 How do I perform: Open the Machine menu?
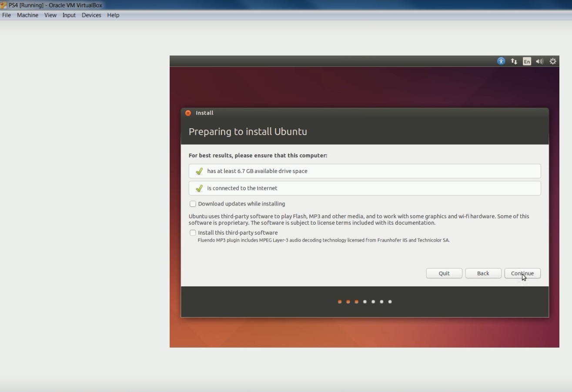click(27, 15)
